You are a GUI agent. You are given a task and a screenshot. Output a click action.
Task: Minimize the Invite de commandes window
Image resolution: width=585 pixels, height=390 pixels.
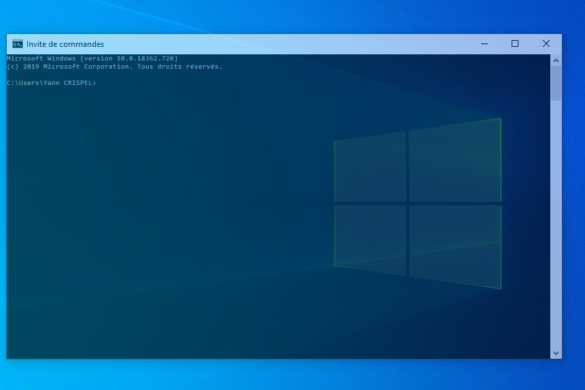484,44
